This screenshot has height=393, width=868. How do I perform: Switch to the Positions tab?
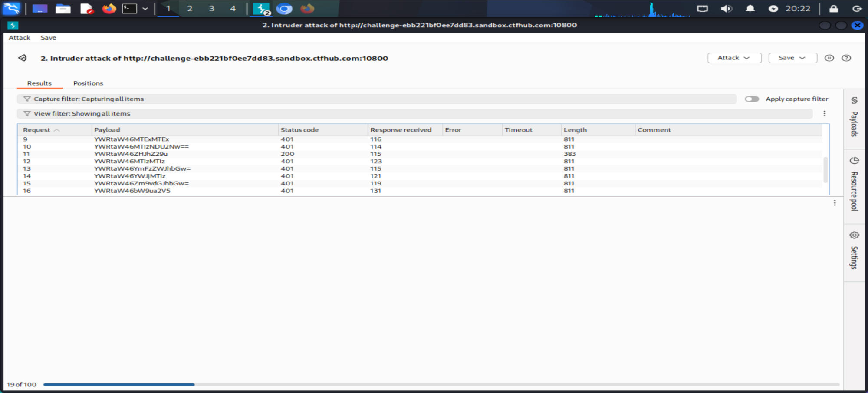[x=88, y=83]
